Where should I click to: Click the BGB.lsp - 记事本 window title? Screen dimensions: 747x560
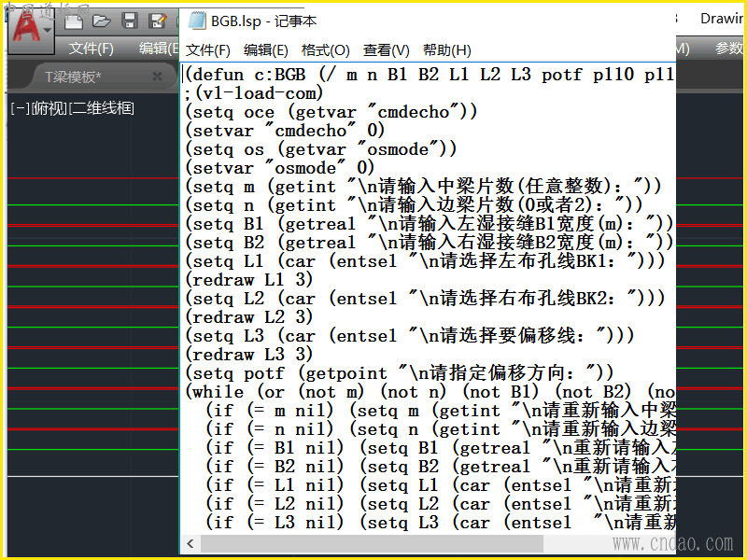[x=263, y=21]
